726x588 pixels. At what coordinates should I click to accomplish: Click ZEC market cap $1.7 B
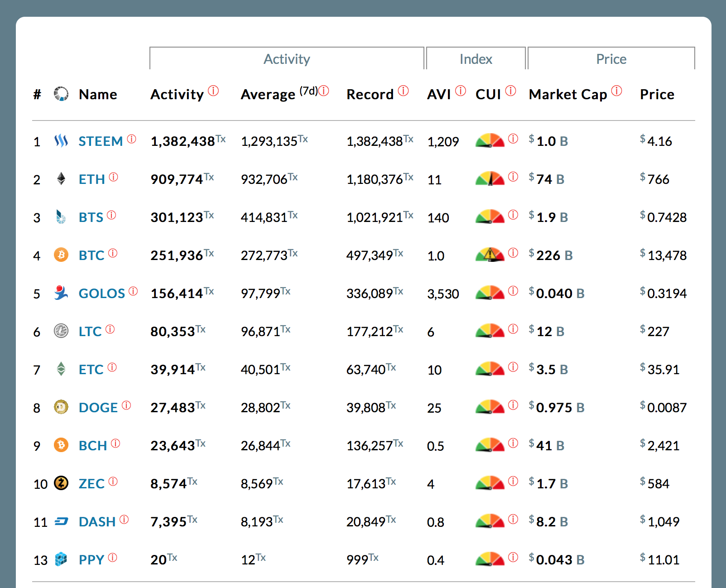tap(548, 483)
